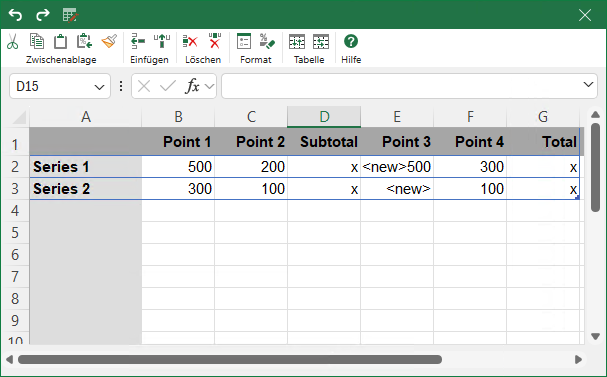Click the 'Point 2' header cell
The image size is (607, 377).
click(251, 142)
